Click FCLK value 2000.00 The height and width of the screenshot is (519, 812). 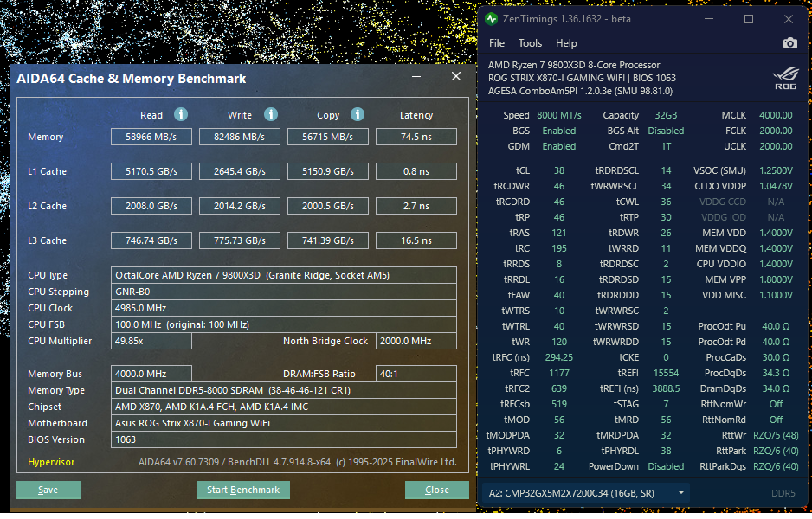coord(776,131)
